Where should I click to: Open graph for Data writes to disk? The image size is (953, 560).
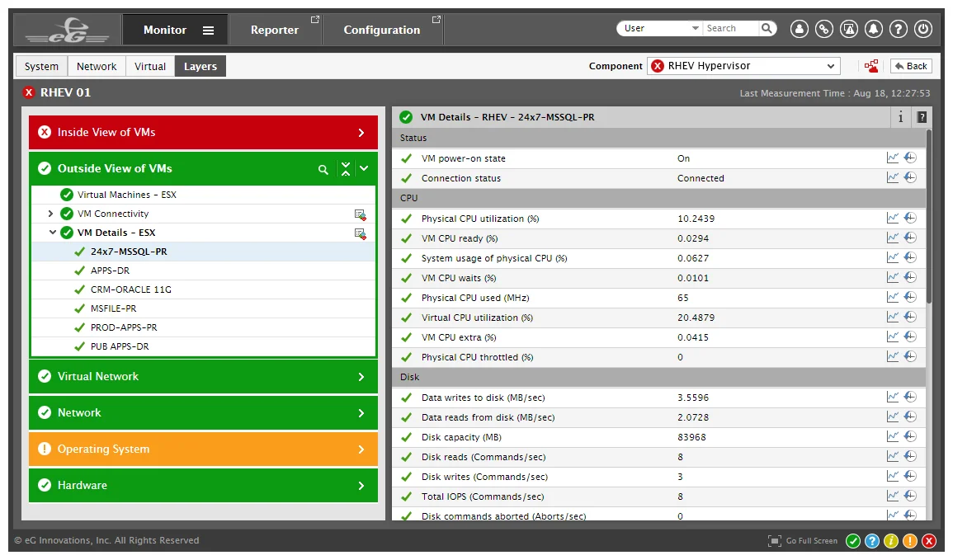[892, 398]
